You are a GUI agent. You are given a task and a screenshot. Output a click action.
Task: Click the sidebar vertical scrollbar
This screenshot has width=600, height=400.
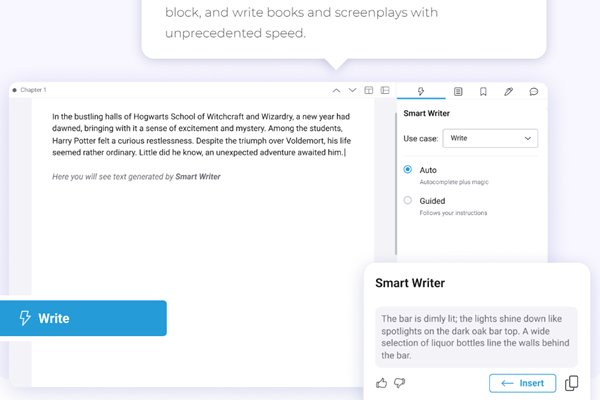tap(396, 180)
